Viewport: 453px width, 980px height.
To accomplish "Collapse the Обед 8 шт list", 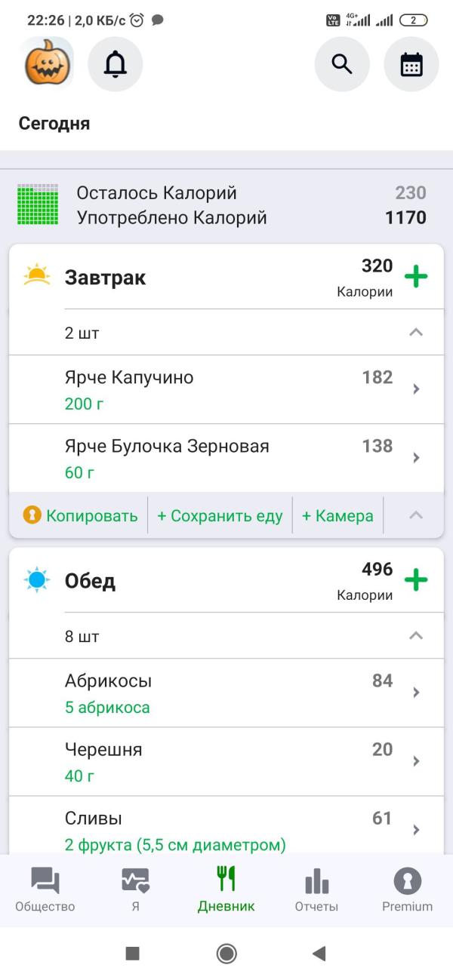I will tap(415, 636).
